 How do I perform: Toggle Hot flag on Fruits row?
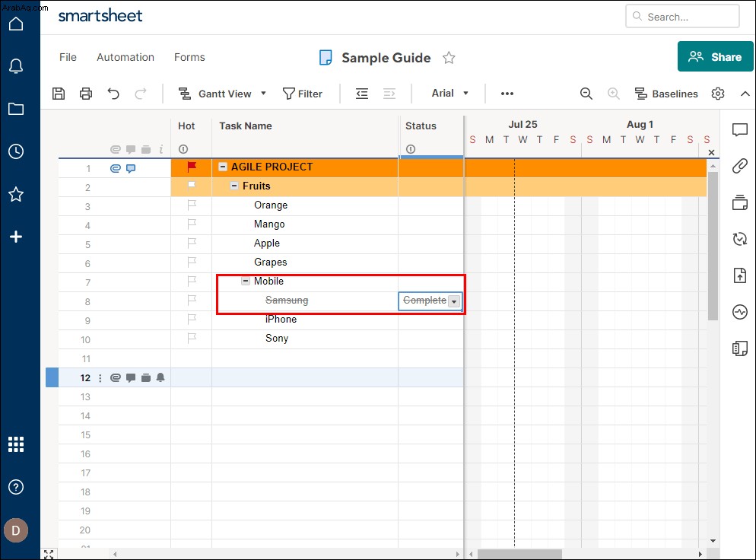pyautogui.click(x=192, y=186)
